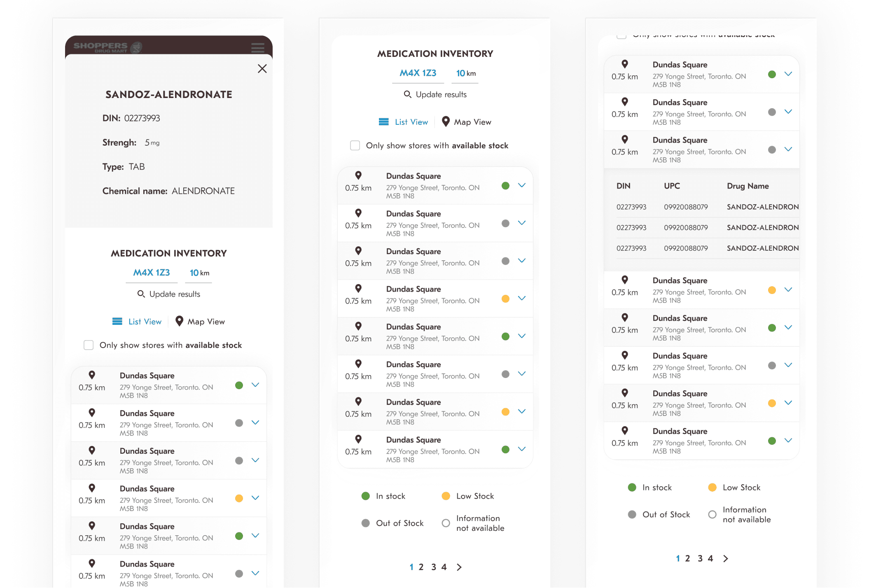Switch to Map View, middle panel
The height and width of the screenshot is (588, 869).
(467, 122)
